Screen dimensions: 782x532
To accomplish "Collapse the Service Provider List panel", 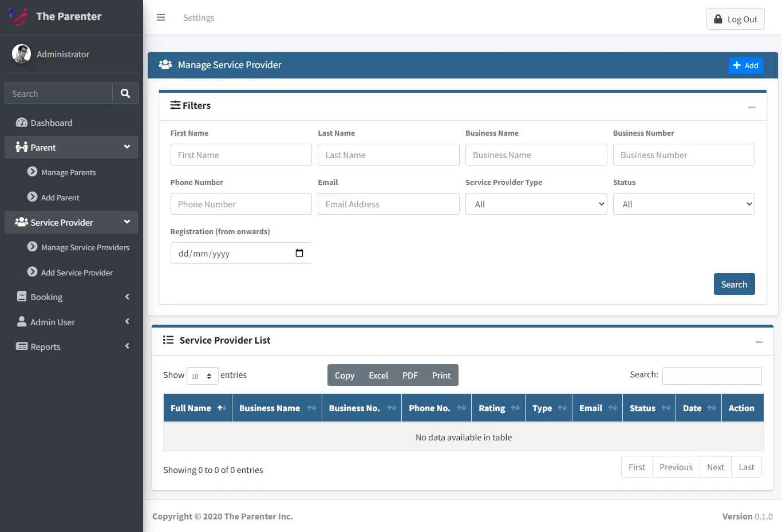I will click(x=759, y=342).
